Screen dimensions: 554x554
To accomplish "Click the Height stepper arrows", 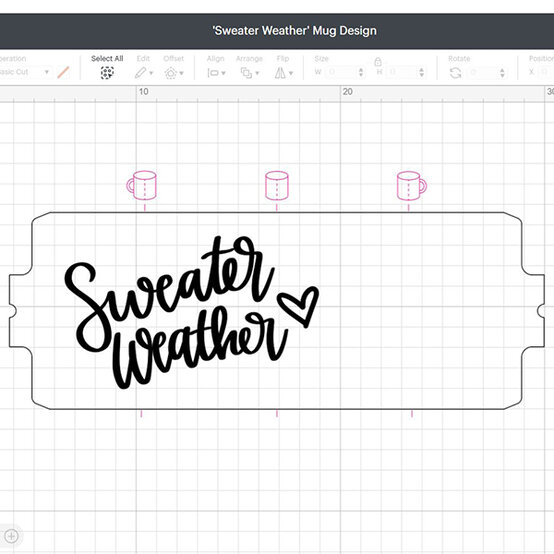I will (422, 72).
